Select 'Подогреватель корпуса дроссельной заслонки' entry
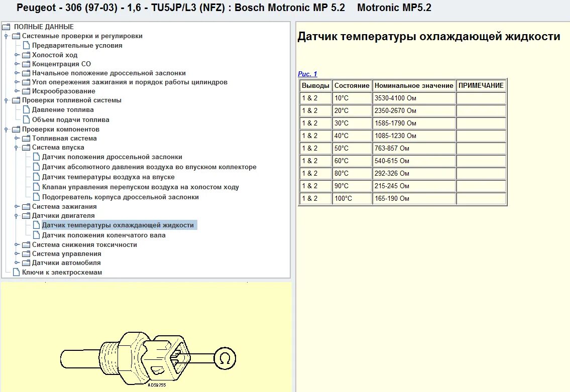This screenshot has width=570, height=392. pyautogui.click(x=121, y=197)
